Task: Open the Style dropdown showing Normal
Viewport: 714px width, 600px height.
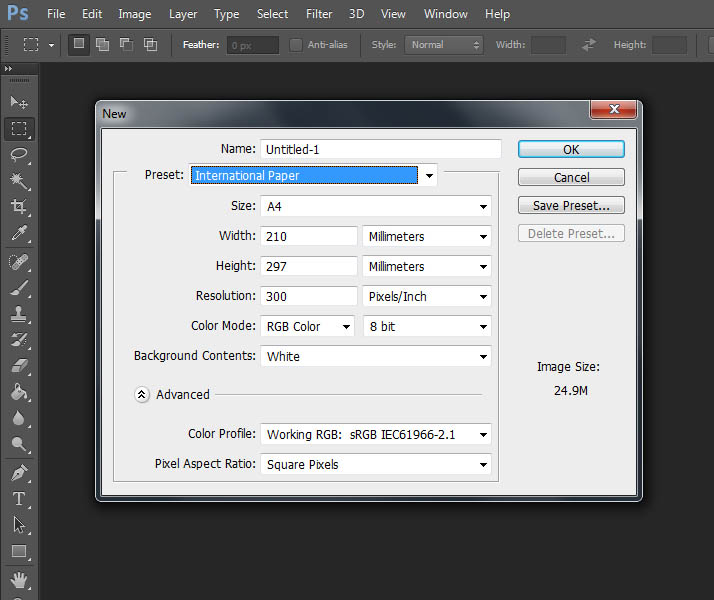Action: tap(444, 45)
